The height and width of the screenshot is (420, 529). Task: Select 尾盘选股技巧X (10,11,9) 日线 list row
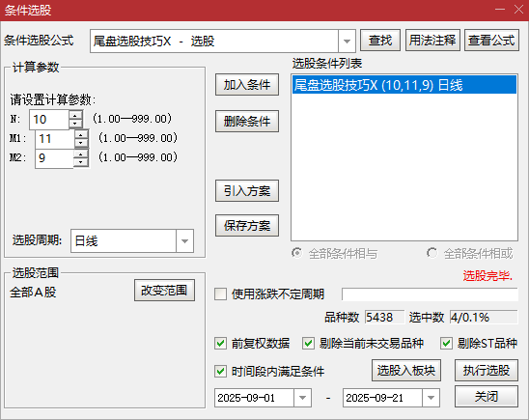click(x=404, y=85)
